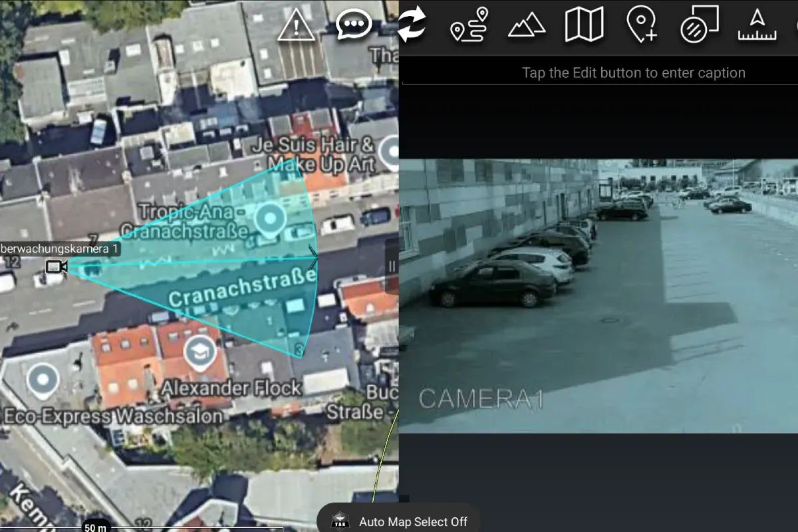The width and height of the screenshot is (798, 532).
Task: Toggle Auto Map Select Off button
Action: 399,521
